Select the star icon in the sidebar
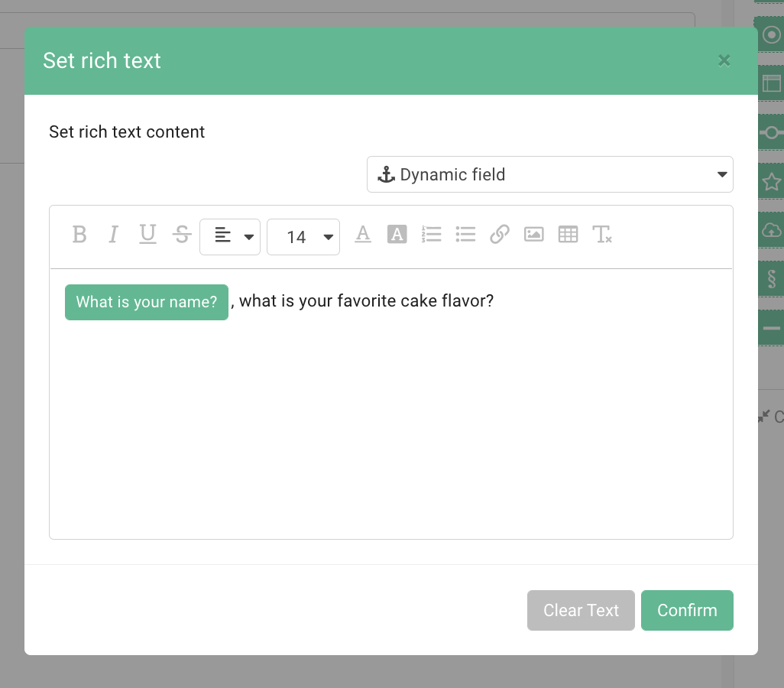This screenshot has width=784, height=688. pyautogui.click(x=772, y=181)
